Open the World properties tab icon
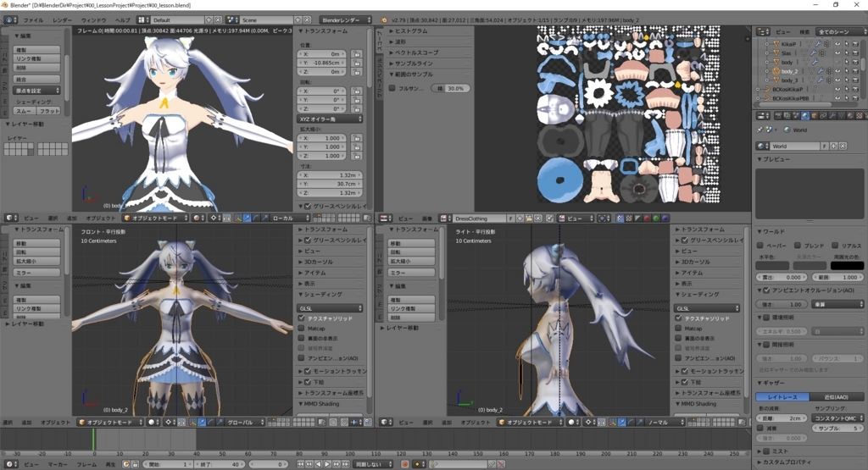The height and width of the screenshot is (470, 868). (x=805, y=115)
